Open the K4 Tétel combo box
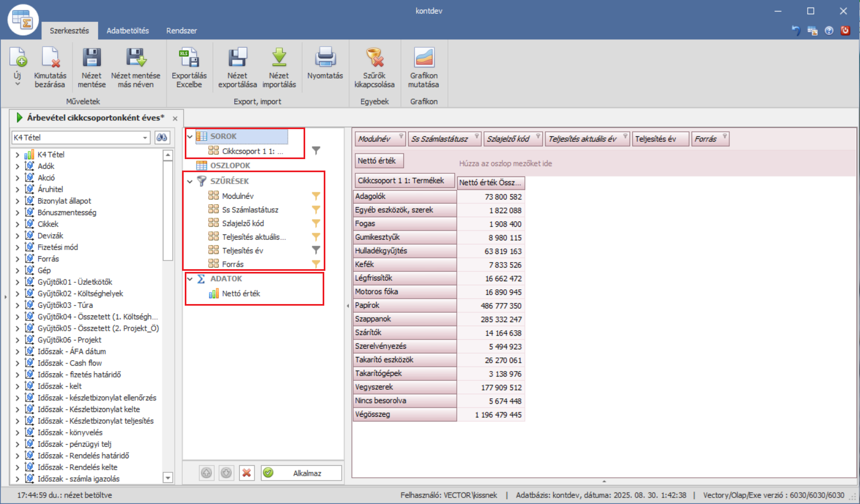This screenshot has width=860, height=504. pyautogui.click(x=146, y=138)
